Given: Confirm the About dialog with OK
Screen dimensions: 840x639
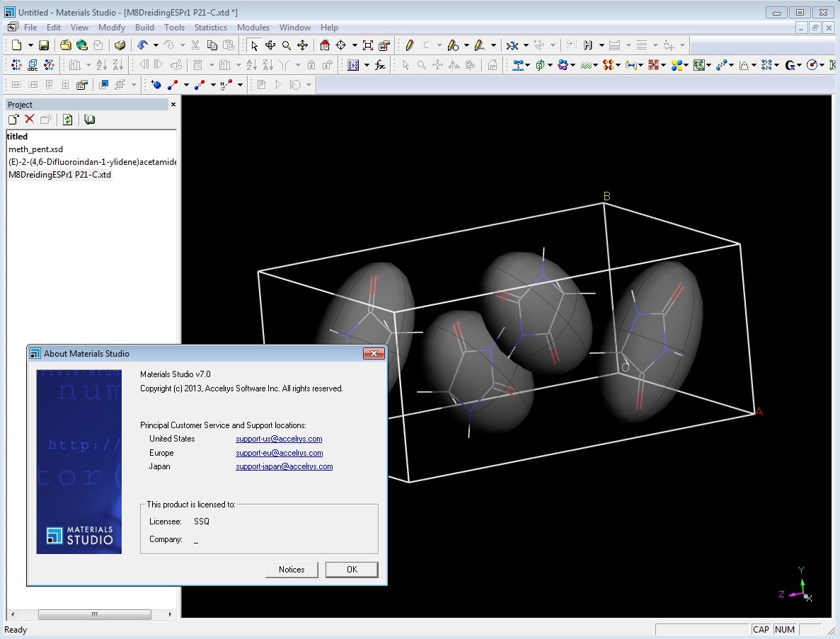Looking at the screenshot, I should pos(352,570).
